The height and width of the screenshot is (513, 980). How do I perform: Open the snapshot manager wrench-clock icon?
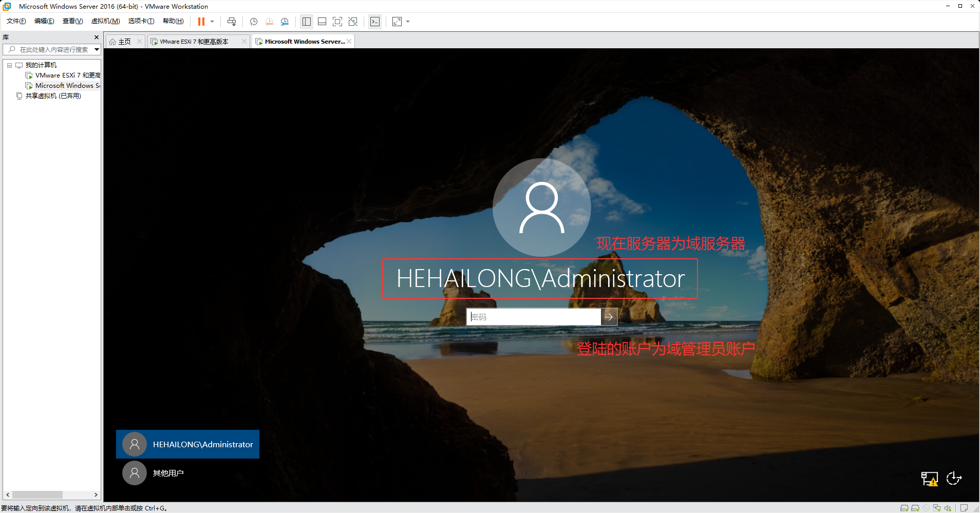285,22
